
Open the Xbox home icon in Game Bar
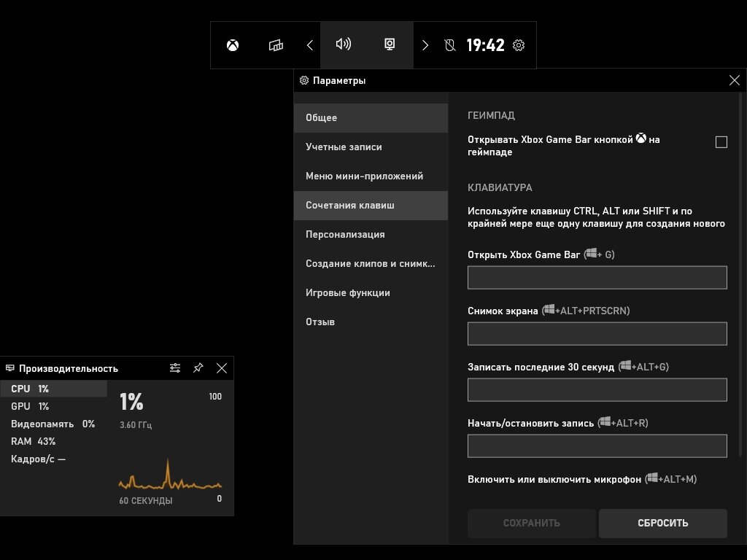[x=233, y=45]
